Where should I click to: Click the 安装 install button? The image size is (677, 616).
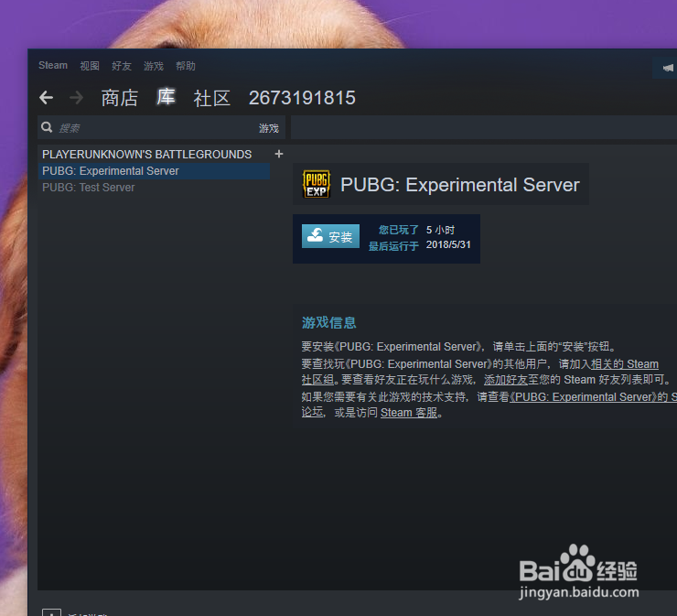click(330, 236)
